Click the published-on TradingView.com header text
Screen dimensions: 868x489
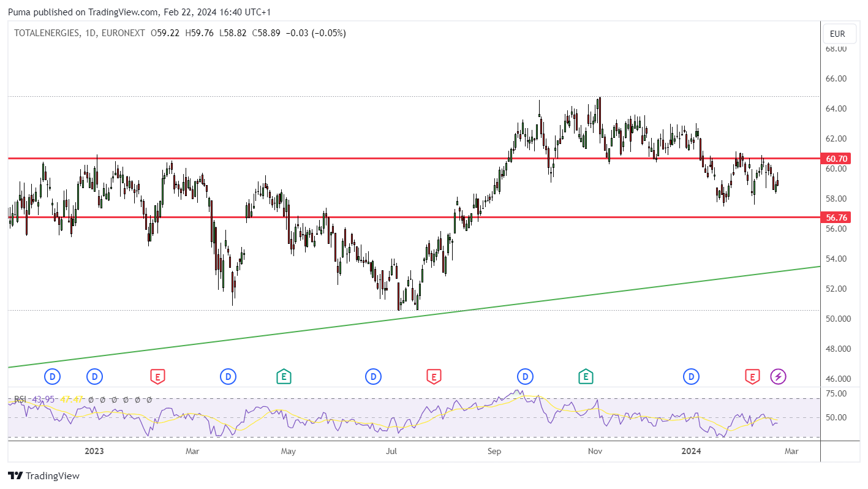[x=140, y=12]
